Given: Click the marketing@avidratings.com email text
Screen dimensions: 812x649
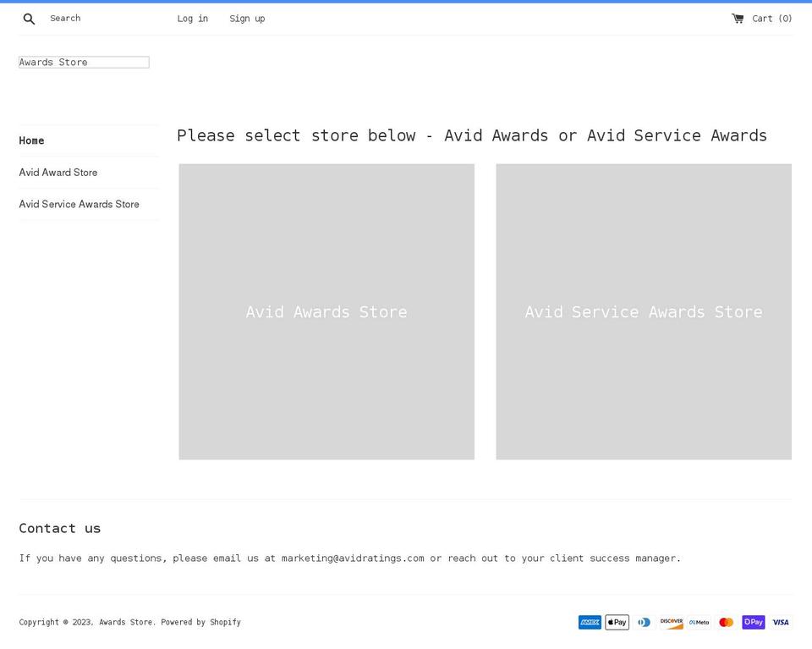Looking at the screenshot, I should (353, 558).
